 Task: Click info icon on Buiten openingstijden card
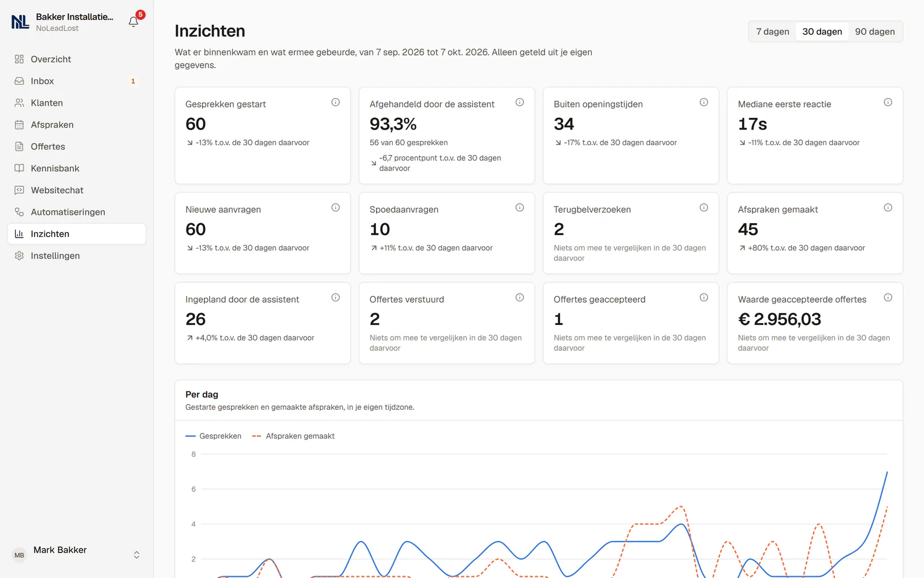(704, 102)
